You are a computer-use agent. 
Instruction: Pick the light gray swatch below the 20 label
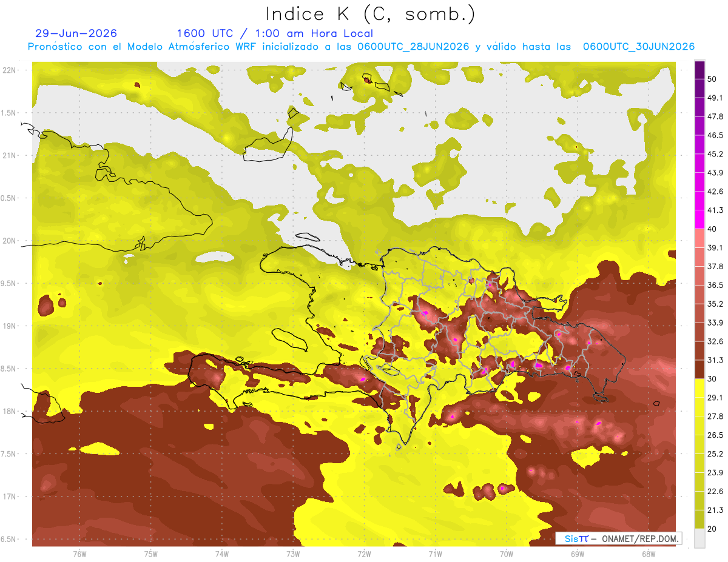pyautogui.click(x=699, y=538)
